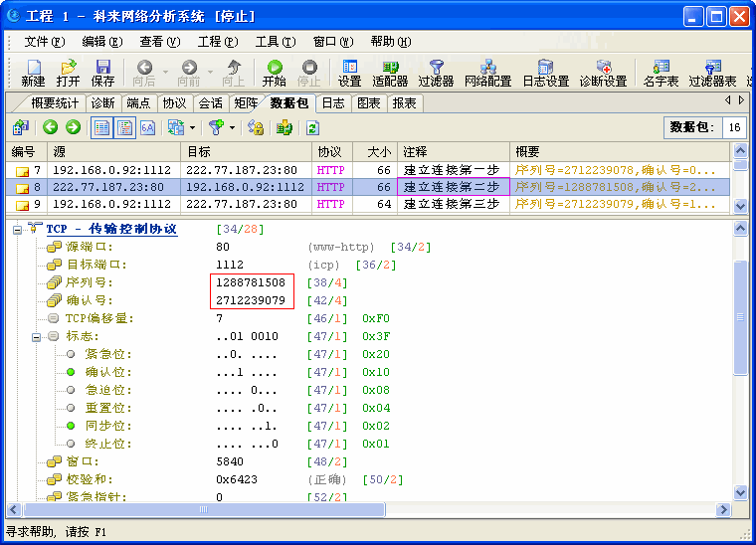
Task: Switch to the 协议 tab
Action: click(174, 103)
